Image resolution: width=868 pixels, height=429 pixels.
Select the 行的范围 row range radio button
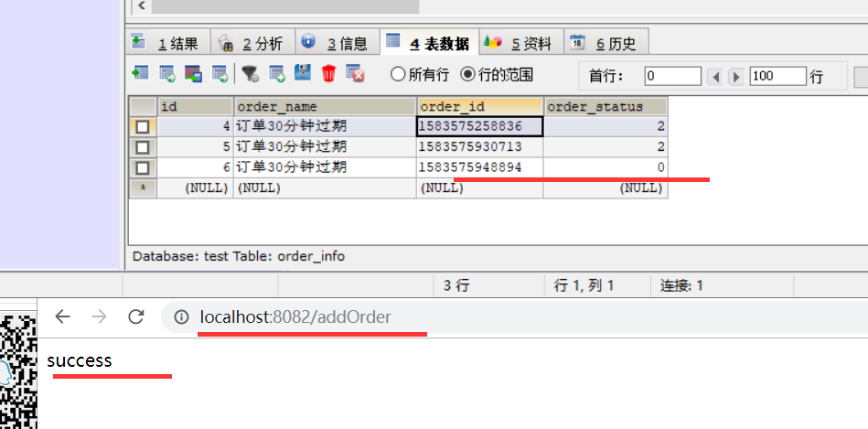click(467, 74)
